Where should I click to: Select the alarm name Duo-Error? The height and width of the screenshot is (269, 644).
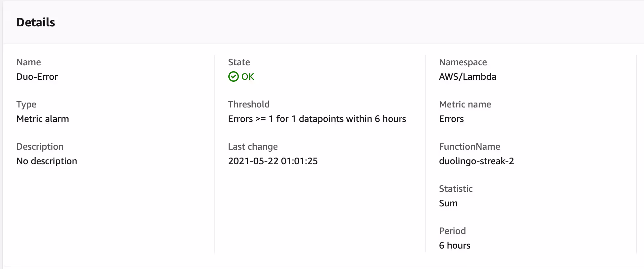tap(37, 76)
